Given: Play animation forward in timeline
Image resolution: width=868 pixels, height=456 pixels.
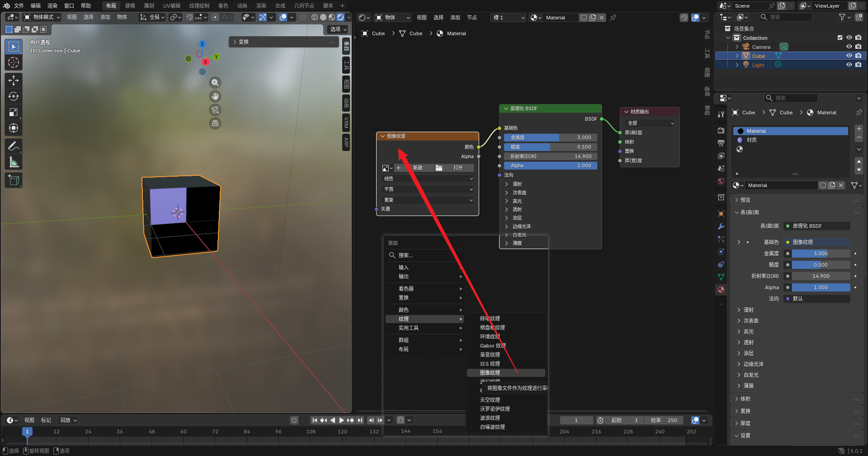Looking at the screenshot, I should pos(342,420).
